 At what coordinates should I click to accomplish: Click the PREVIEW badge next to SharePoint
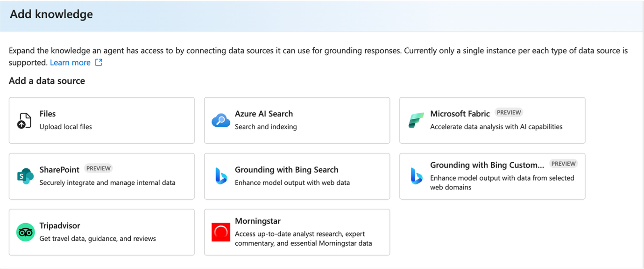[99, 168]
